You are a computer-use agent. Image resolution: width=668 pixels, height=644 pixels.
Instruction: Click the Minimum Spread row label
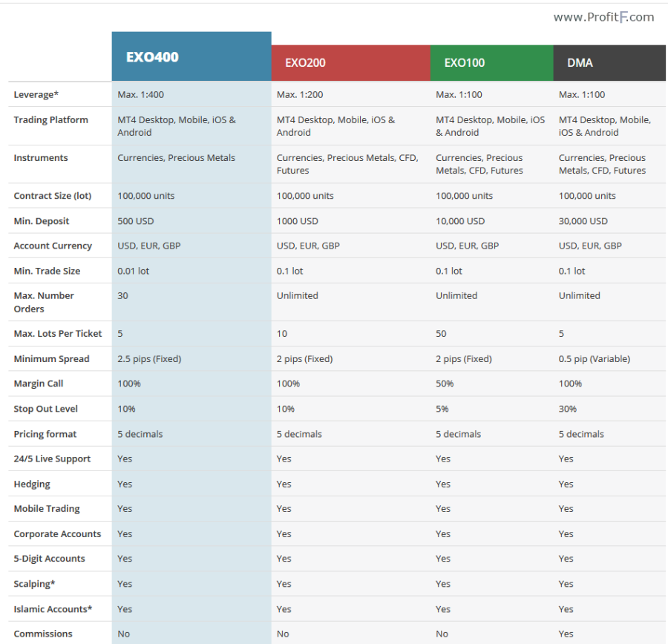click(51, 358)
